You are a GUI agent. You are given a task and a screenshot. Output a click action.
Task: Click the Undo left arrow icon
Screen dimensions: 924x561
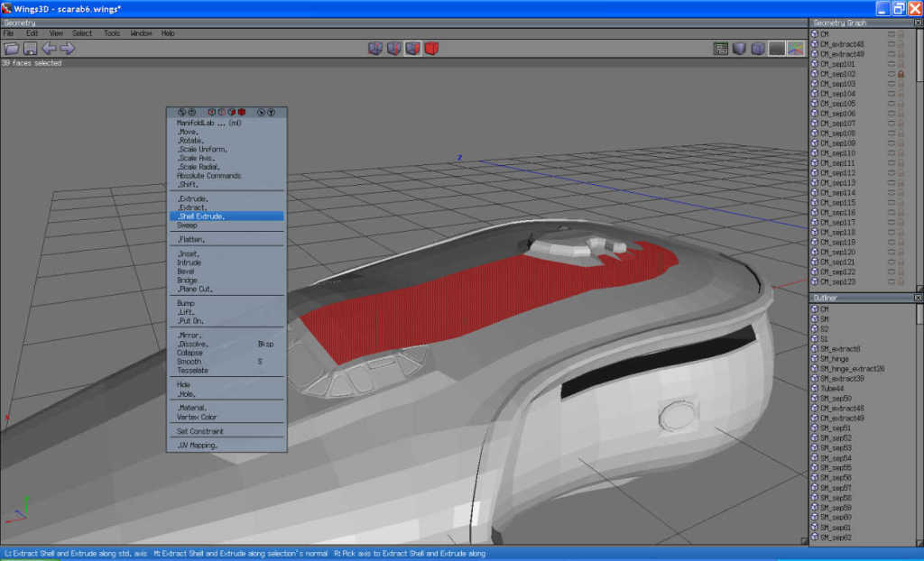point(49,49)
